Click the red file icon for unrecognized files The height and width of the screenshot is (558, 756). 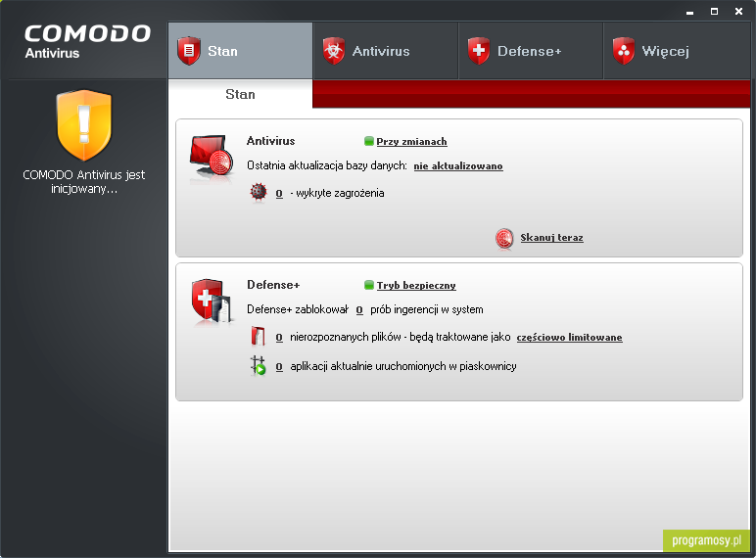tap(258, 337)
